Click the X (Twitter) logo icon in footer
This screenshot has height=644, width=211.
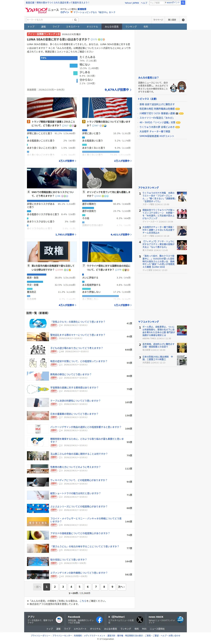coord(140,620)
